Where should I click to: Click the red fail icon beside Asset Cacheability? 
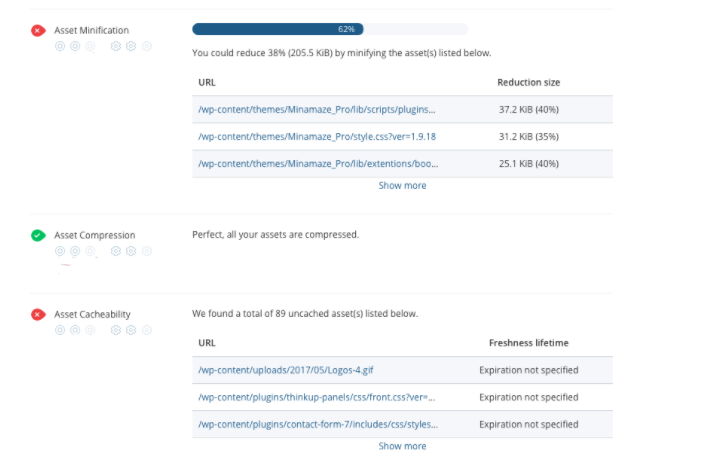(38, 314)
